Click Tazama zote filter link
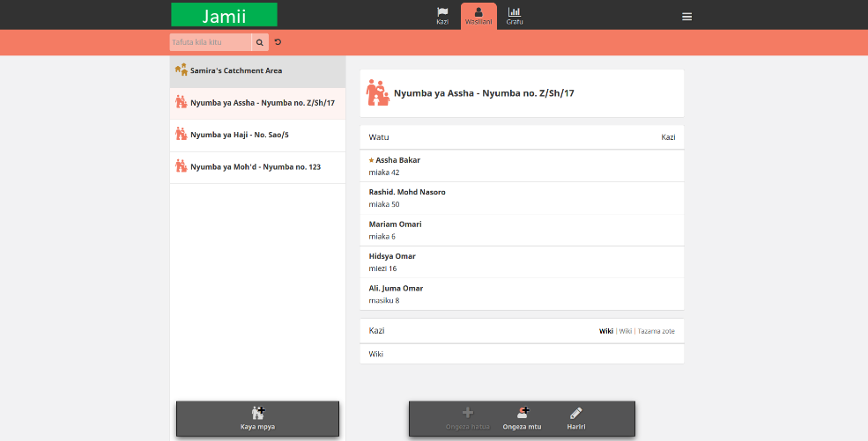Image resolution: width=868 pixels, height=441 pixels. (x=656, y=331)
